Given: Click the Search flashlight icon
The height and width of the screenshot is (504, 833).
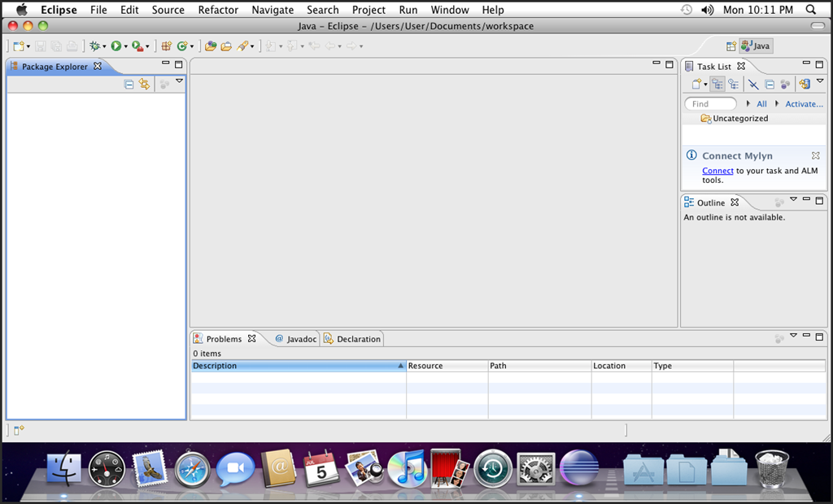Looking at the screenshot, I should [x=242, y=46].
